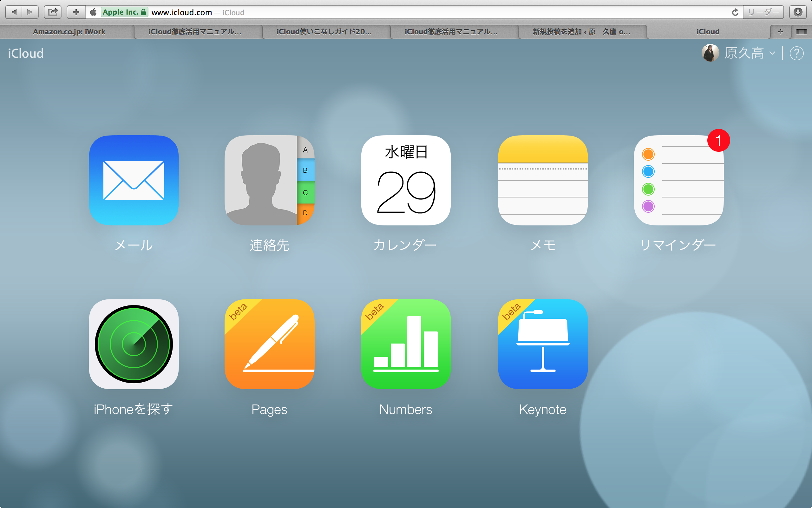Open the Keynote beta app icon

543,344
